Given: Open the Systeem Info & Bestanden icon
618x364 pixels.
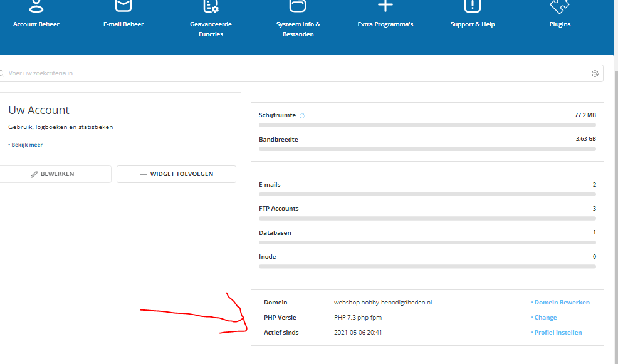Looking at the screenshot, I should [x=298, y=6].
